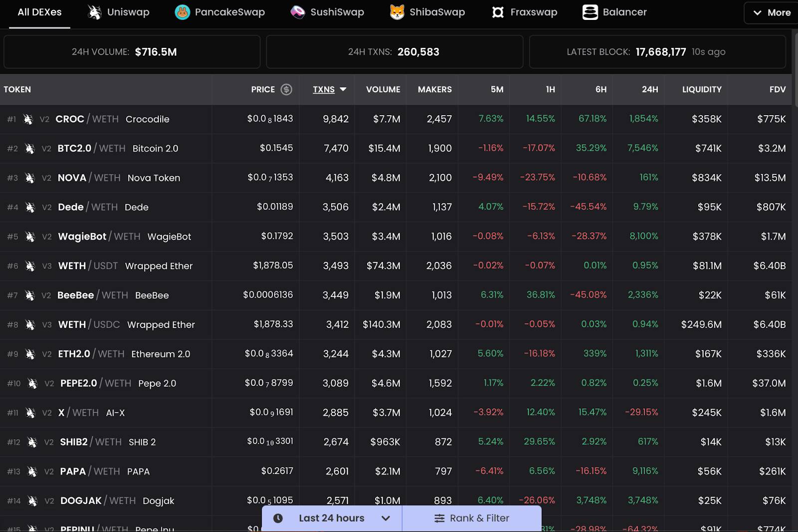The width and height of the screenshot is (798, 532).
Task: Click the Uniswap unicorn icon in top bar
Action: click(94, 12)
